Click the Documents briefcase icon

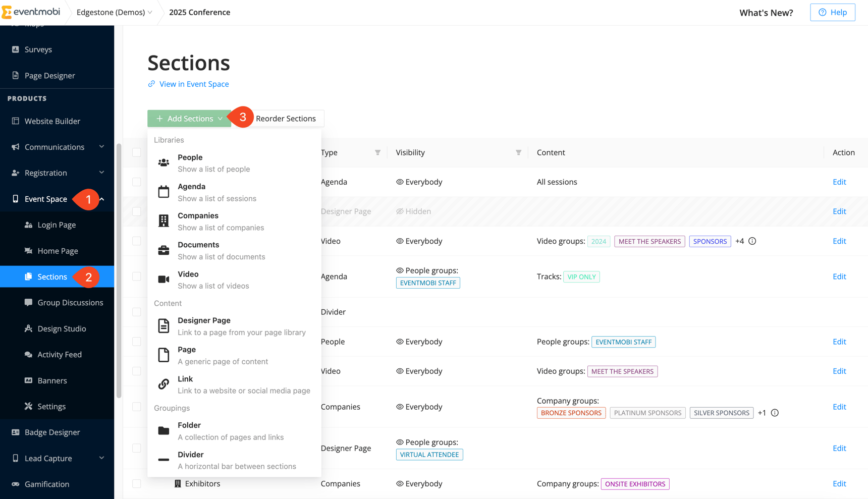click(163, 250)
